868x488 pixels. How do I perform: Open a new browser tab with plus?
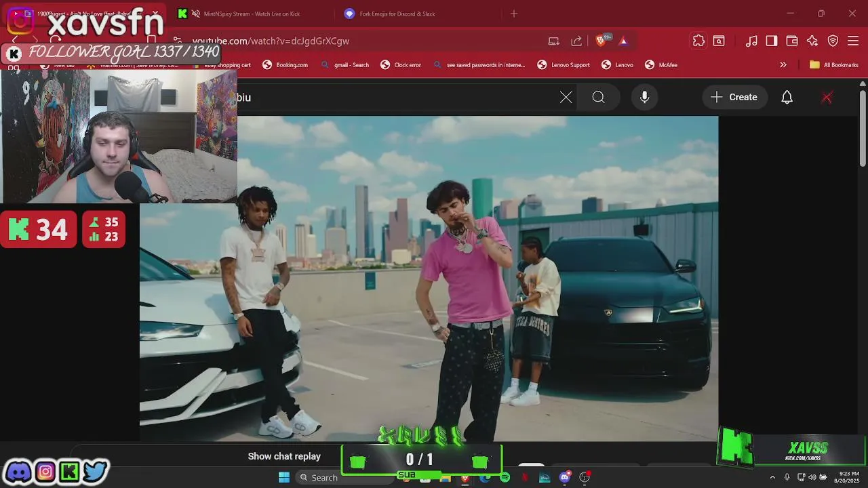(x=514, y=14)
